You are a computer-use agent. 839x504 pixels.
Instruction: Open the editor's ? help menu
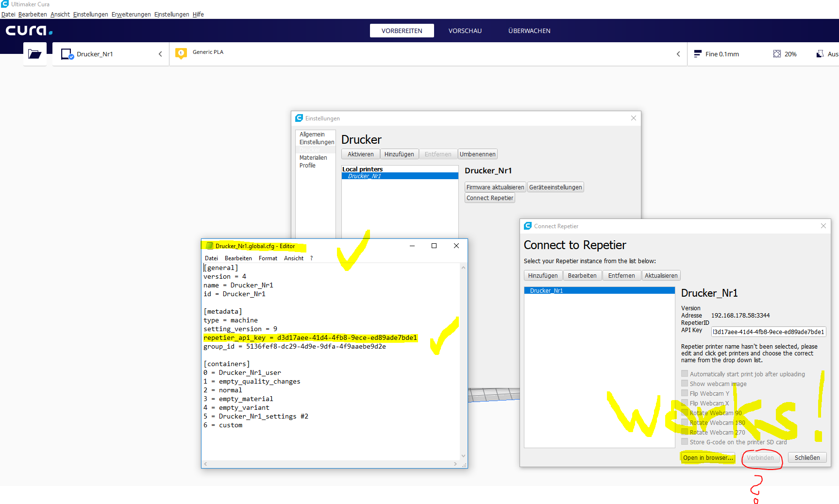pyautogui.click(x=311, y=258)
